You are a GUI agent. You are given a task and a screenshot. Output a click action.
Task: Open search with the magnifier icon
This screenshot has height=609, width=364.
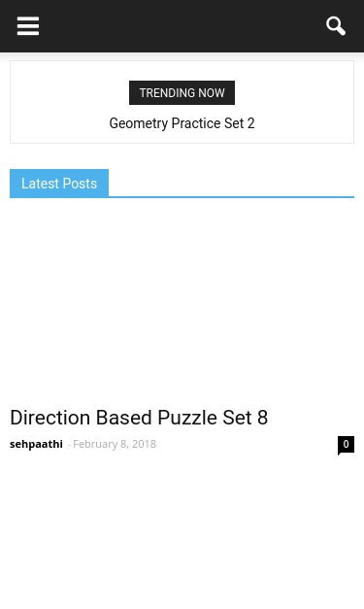(x=336, y=26)
